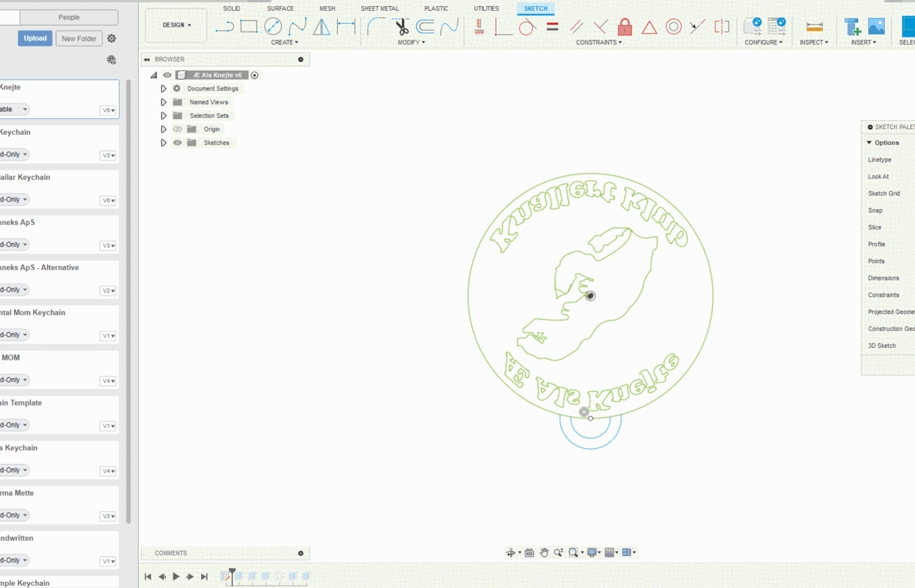915x588 pixels.
Task: Click the New Folder button
Action: pyautogui.click(x=79, y=38)
